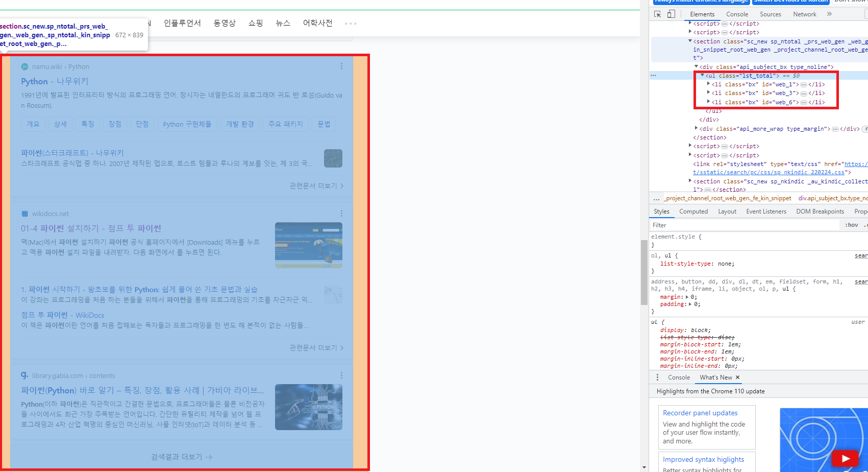Toggle the :hov element state panel

pyautogui.click(x=852, y=225)
